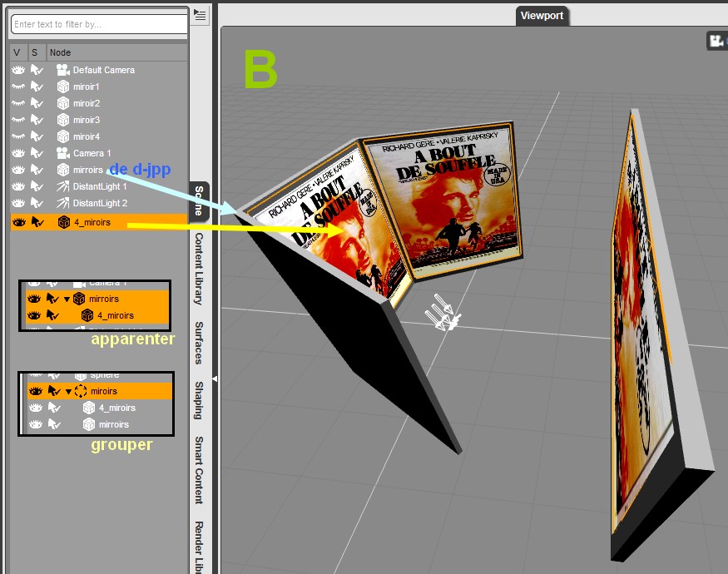The image size is (728, 574).
Task: Open the Scene side tab
Action: click(199, 200)
